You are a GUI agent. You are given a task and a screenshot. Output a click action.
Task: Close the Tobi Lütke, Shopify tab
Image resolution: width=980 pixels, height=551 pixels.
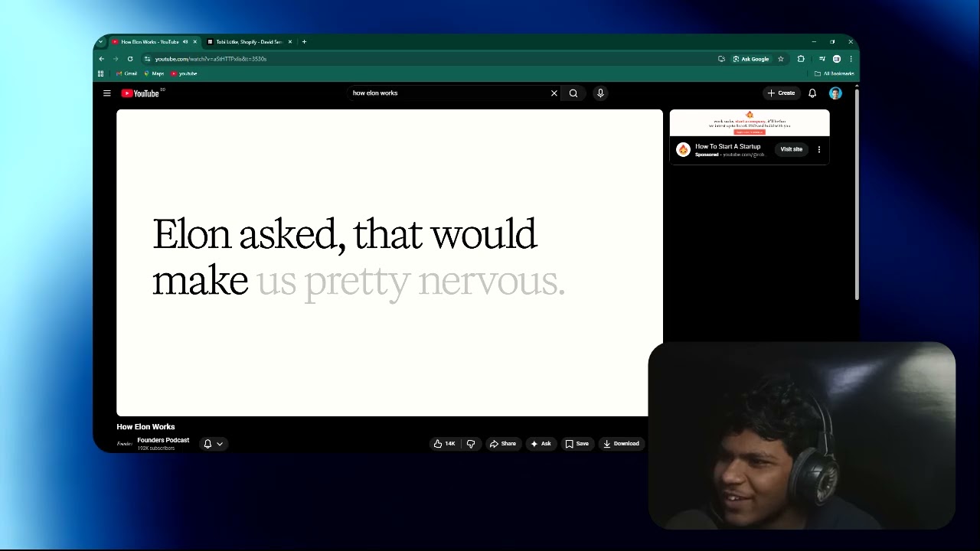click(290, 42)
